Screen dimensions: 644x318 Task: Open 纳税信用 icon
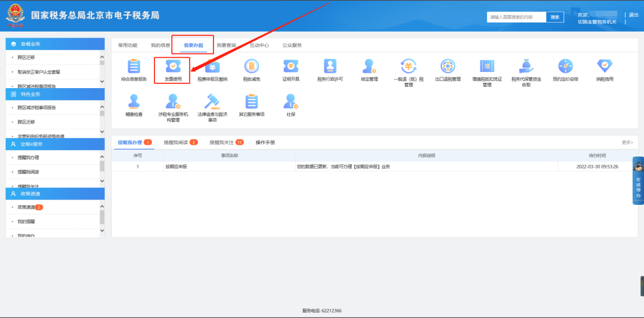(x=605, y=66)
